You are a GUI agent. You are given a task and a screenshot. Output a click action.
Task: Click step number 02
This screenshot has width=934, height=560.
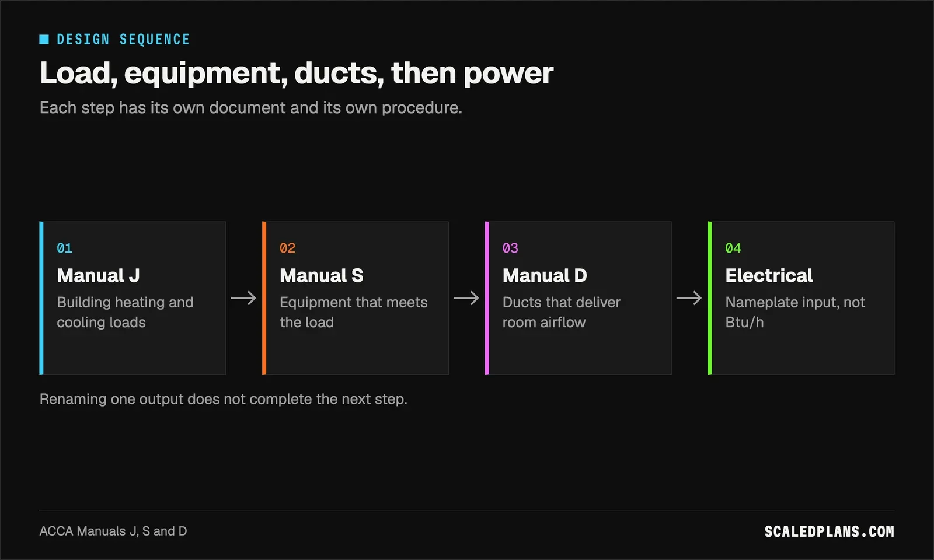288,248
